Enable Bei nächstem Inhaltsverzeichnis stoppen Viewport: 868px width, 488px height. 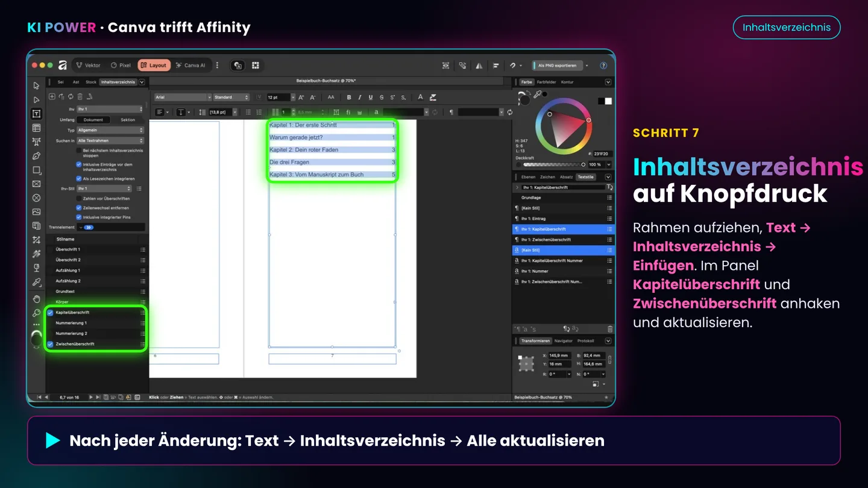click(x=79, y=150)
